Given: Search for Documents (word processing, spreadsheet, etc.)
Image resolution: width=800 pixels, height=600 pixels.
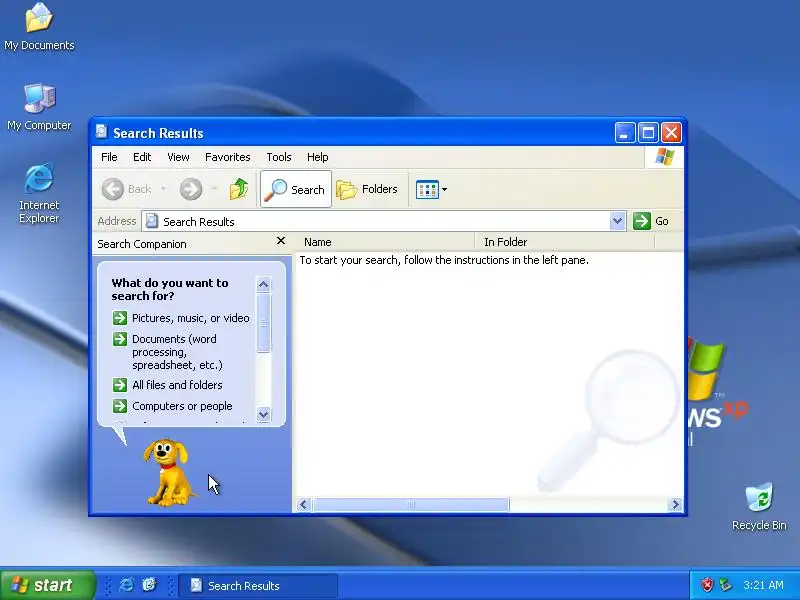Looking at the screenshot, I should pos(178,352).
